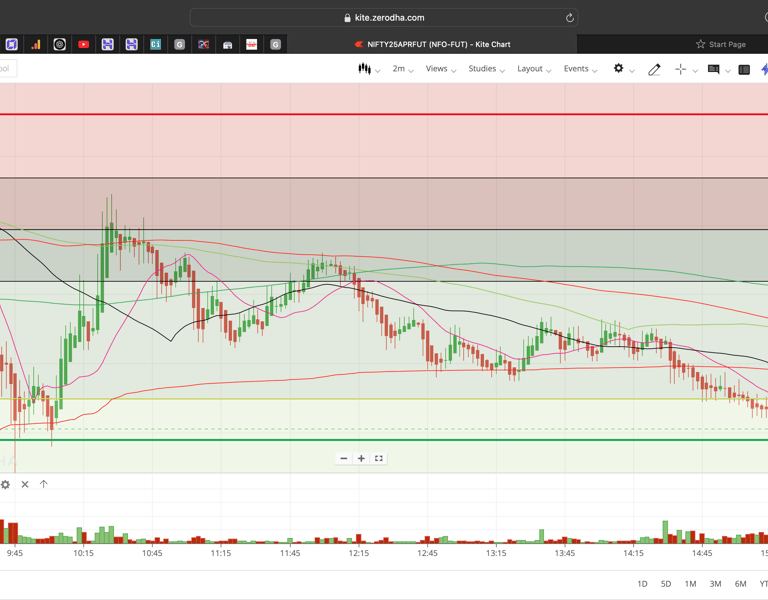Open the YouTube pinned tab

[x=83, y=45]
